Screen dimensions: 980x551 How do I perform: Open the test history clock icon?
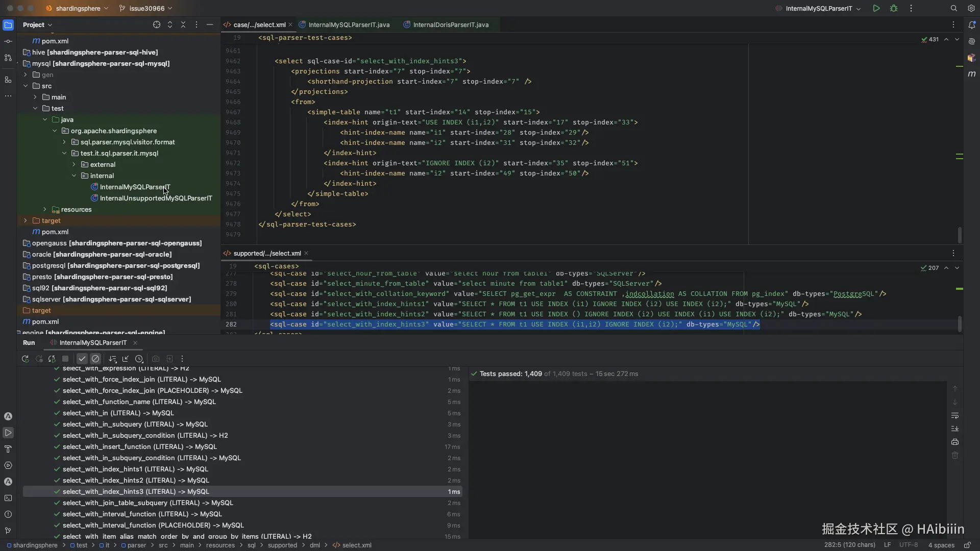coord(139,359)
